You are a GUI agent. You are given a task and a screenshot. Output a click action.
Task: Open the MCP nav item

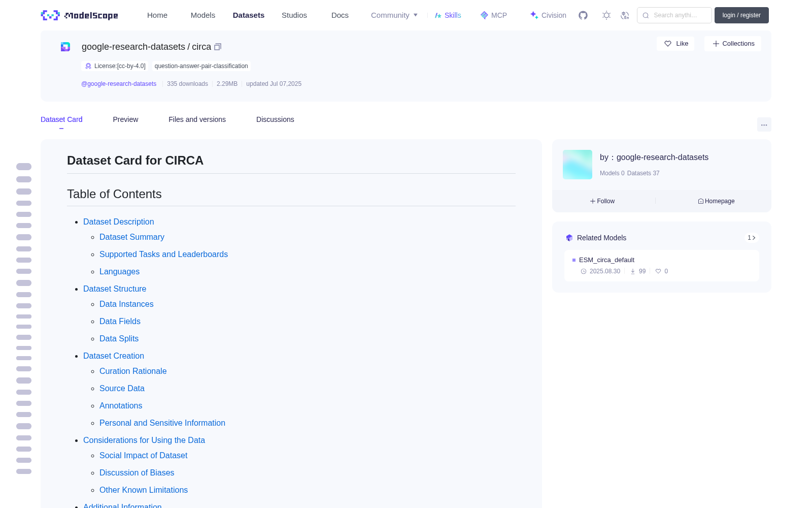(494, 15)
